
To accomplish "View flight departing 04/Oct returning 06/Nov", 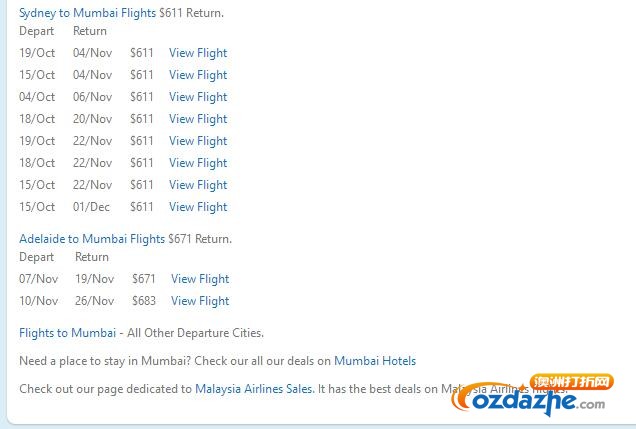I will point(198,97).
